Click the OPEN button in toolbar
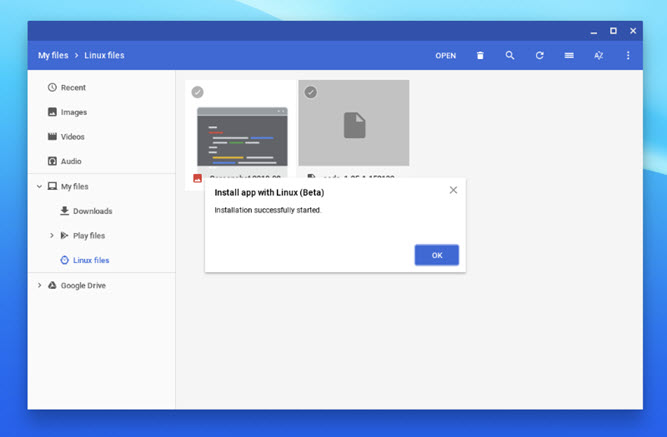Screen dimensions: 667x437 point(445,56)
